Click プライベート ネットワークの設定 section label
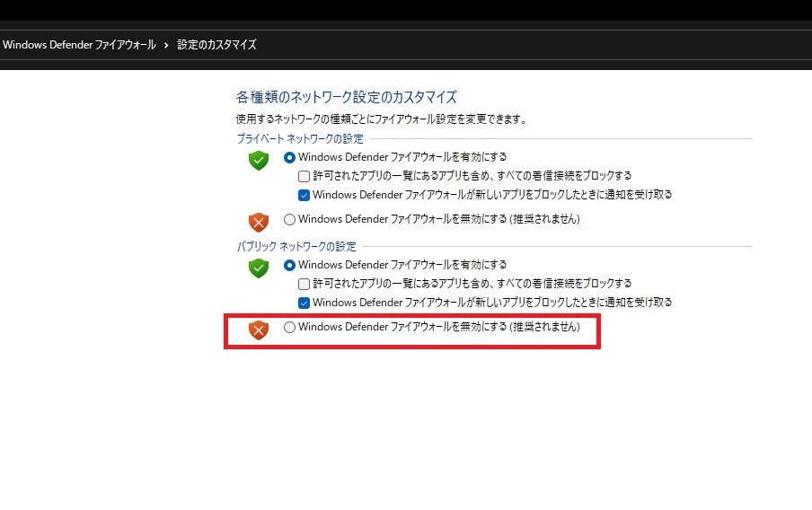This screenshot has height=510, width=812. (300, 139)
